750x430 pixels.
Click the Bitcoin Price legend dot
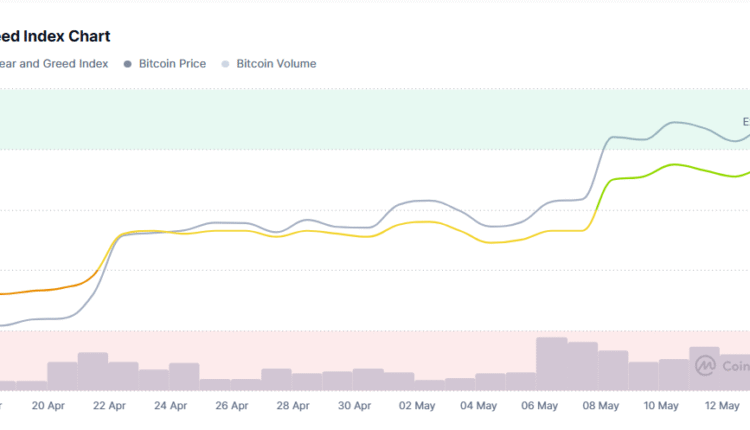point(128,64)
